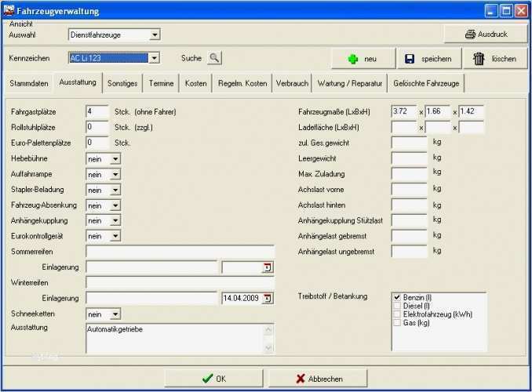Image resolution: width=532 pixels, height=392 pixels.
Task: Expand the Anhängekupplung dropdown
Action: (x=115, y=221)
